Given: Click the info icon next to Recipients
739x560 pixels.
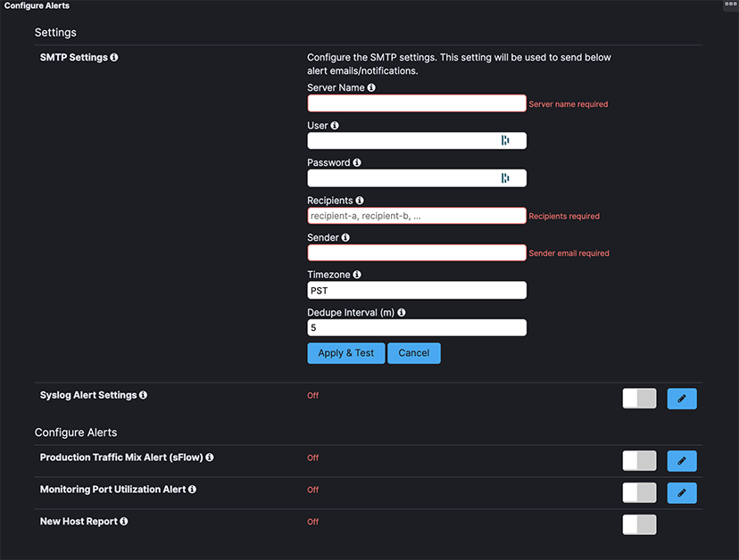Looking at the screenshot, I should 360,200.
